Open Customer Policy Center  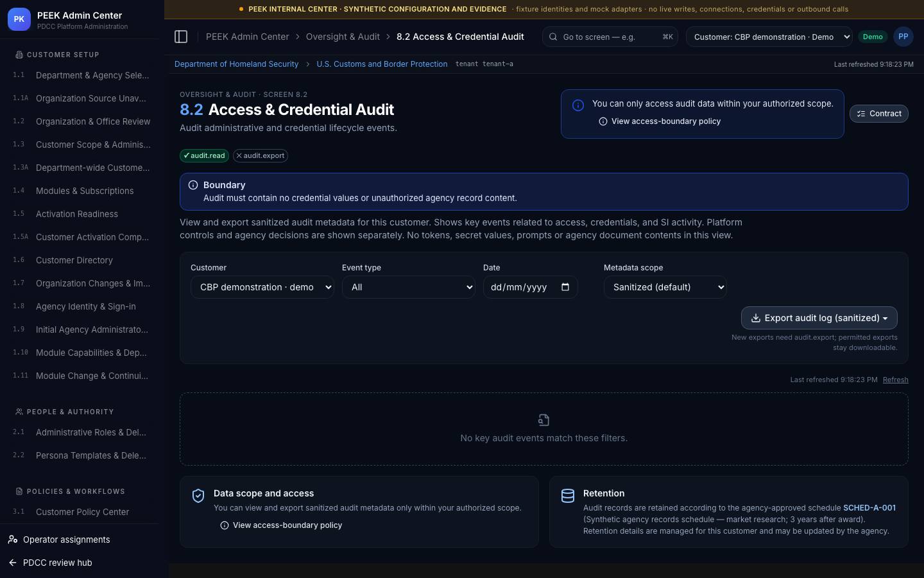point(82,512)
